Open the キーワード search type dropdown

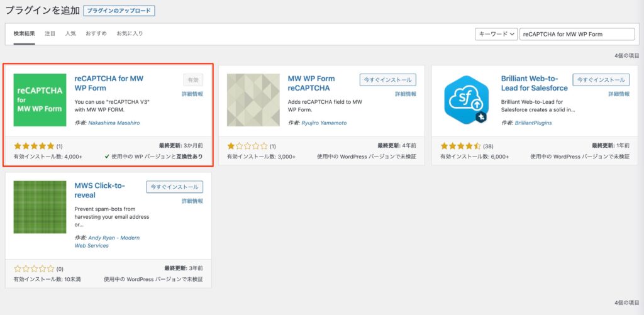click(x=496, y=34)
